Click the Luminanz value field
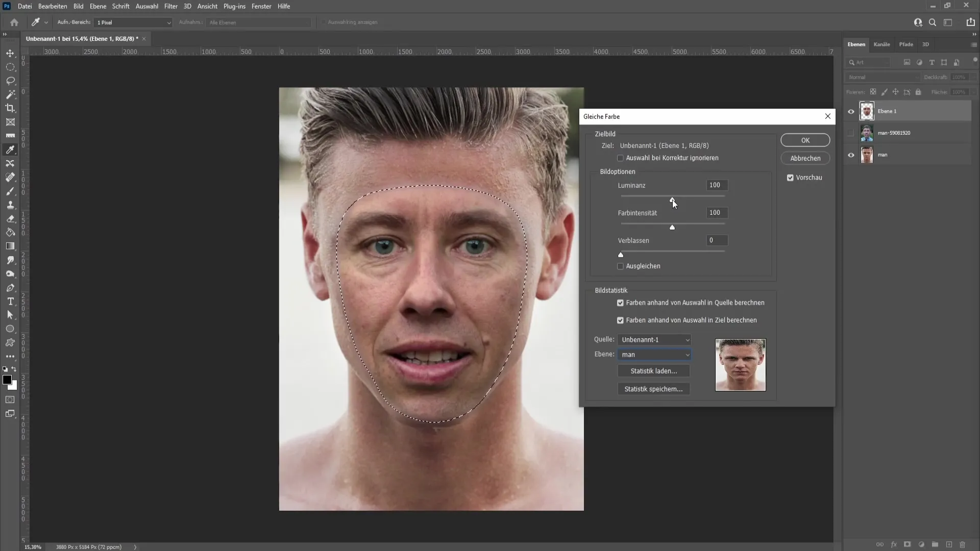The height and width of the screenshot is (551, 980). [x=717, y=185]
